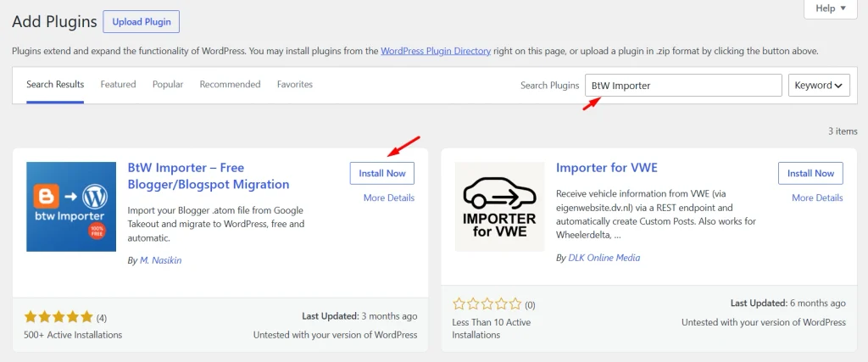
Task: Click the empty star rating of Importer for VWE
Action: point(487,304)
